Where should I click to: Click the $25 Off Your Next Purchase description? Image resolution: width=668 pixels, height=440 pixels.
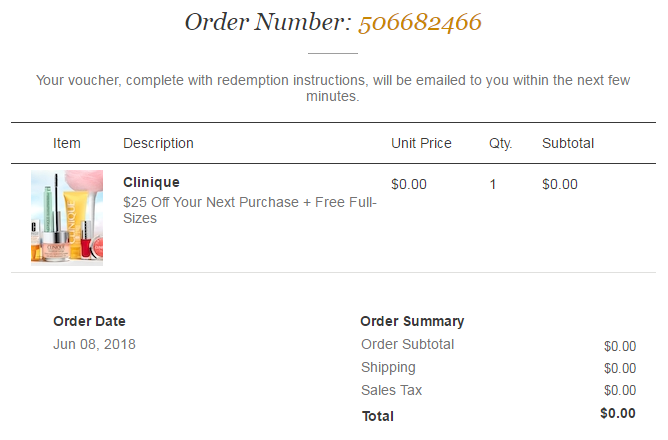point(249,210)
